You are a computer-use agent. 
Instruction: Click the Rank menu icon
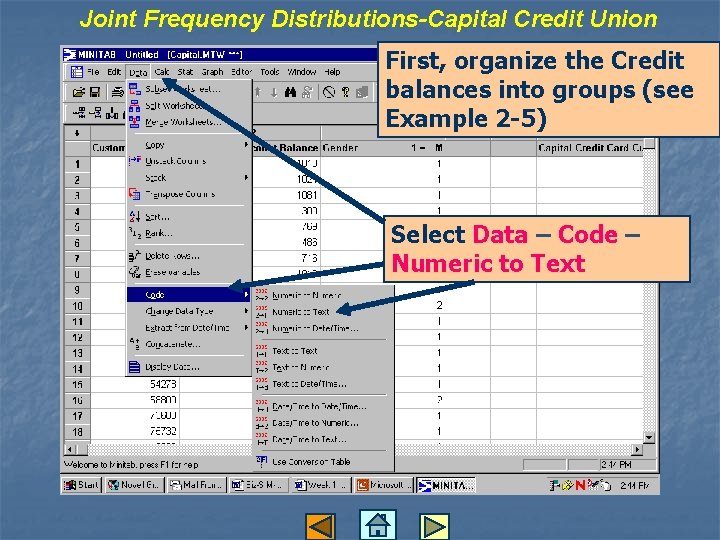[135, 233]
